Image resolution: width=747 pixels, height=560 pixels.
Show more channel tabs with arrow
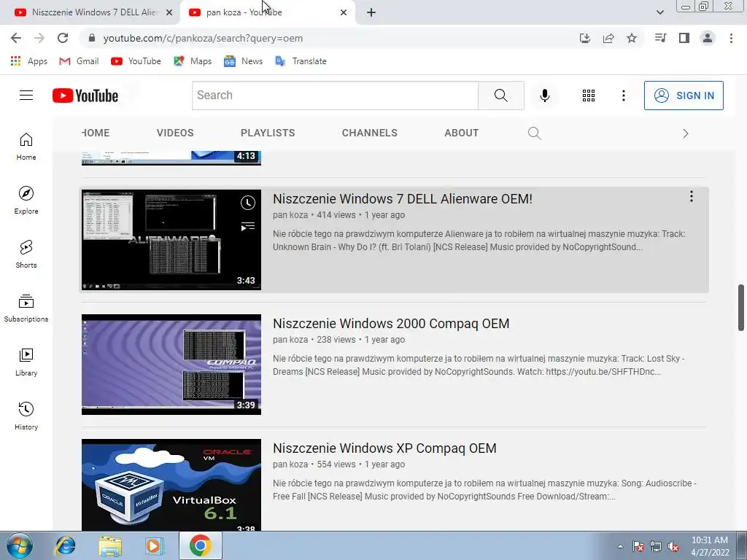tap(686, 133)
